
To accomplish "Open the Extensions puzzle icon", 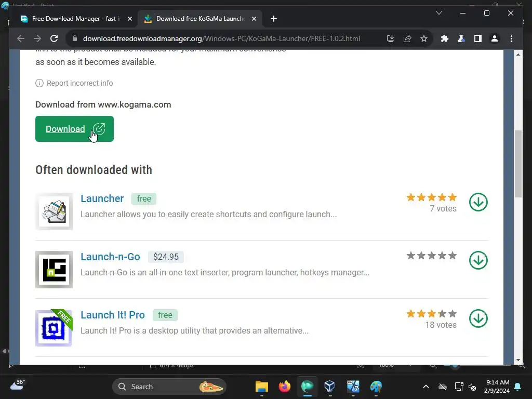I will pyautogui.click(x=445, y=38).
